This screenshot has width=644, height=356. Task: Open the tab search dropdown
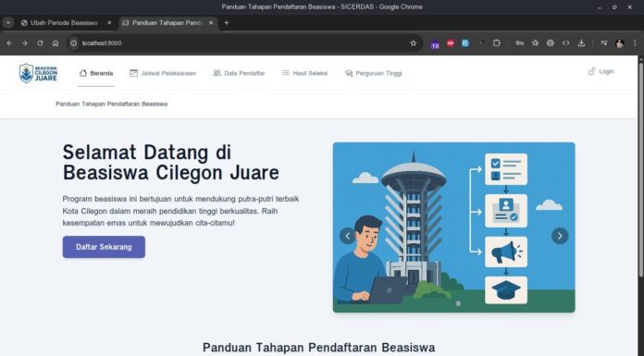pyautogui.click(x=8, y=23)
